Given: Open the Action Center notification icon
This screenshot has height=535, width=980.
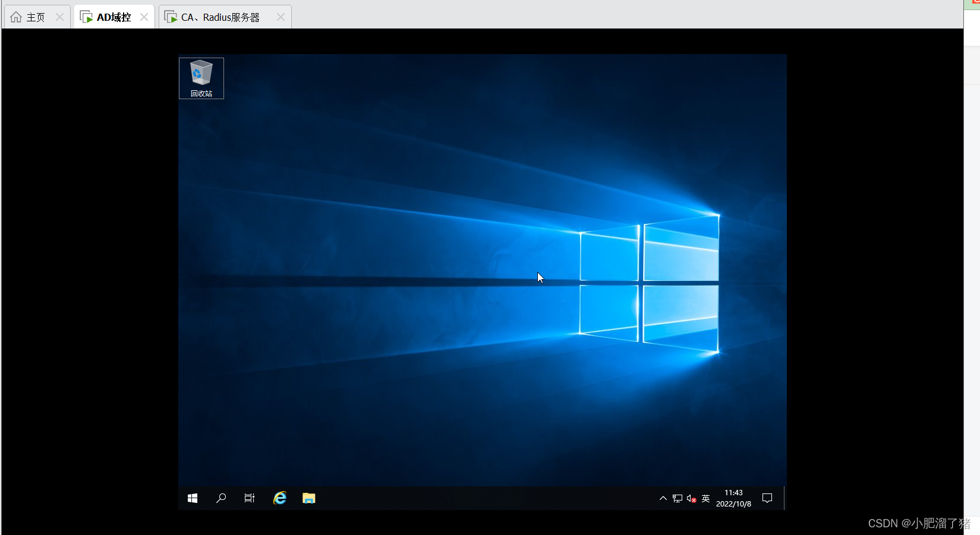Looking at the screenshot, I should pyautogui.click(x=767, y=498).
